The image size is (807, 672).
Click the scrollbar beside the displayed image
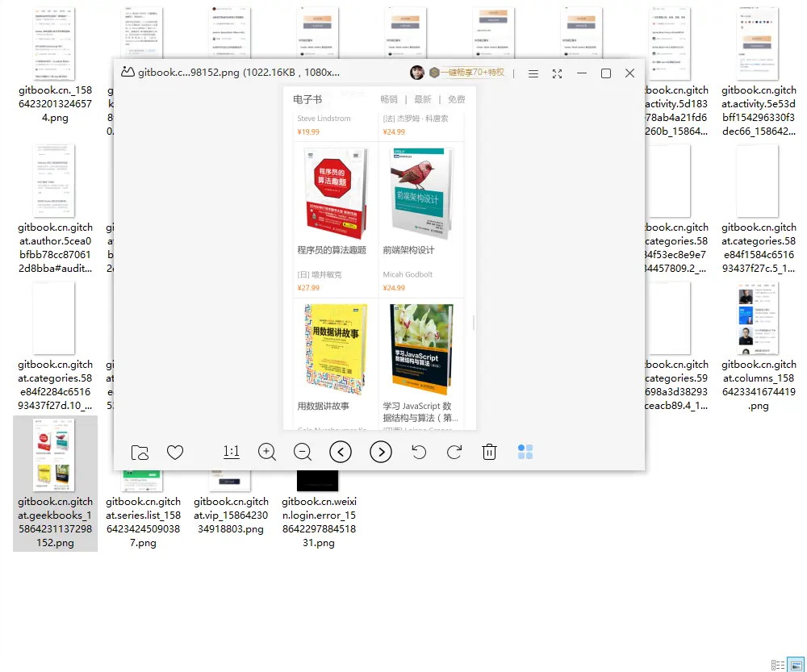pyautogui.click(x=474, y=323)
